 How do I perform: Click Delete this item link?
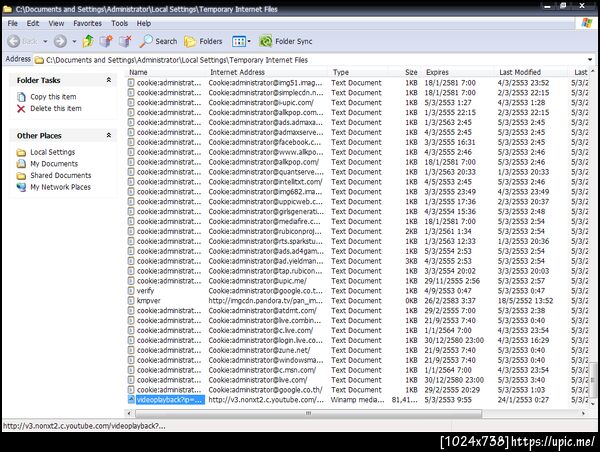pyautogui.click(x=56, y=108)
